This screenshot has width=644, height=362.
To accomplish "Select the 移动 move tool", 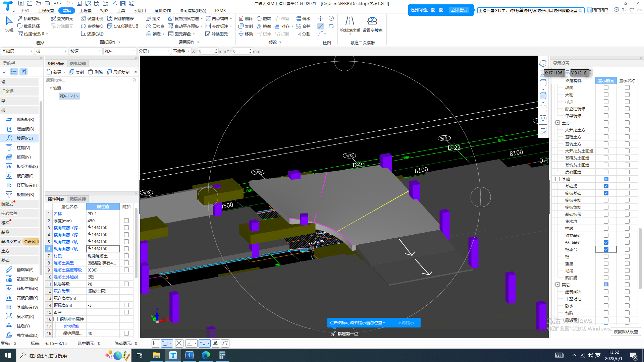I will [246, 34].
